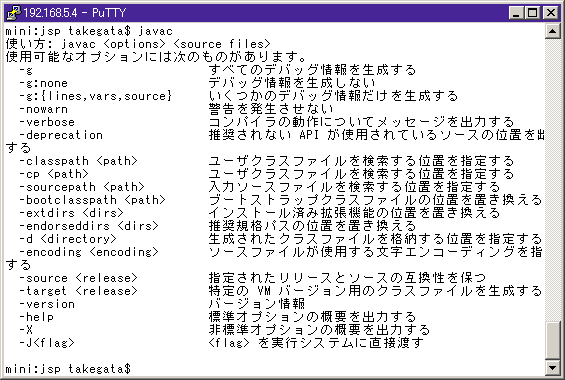
Task: Click the usage line 'javac <options> <source files>'
Action: [x=166, y=44]
